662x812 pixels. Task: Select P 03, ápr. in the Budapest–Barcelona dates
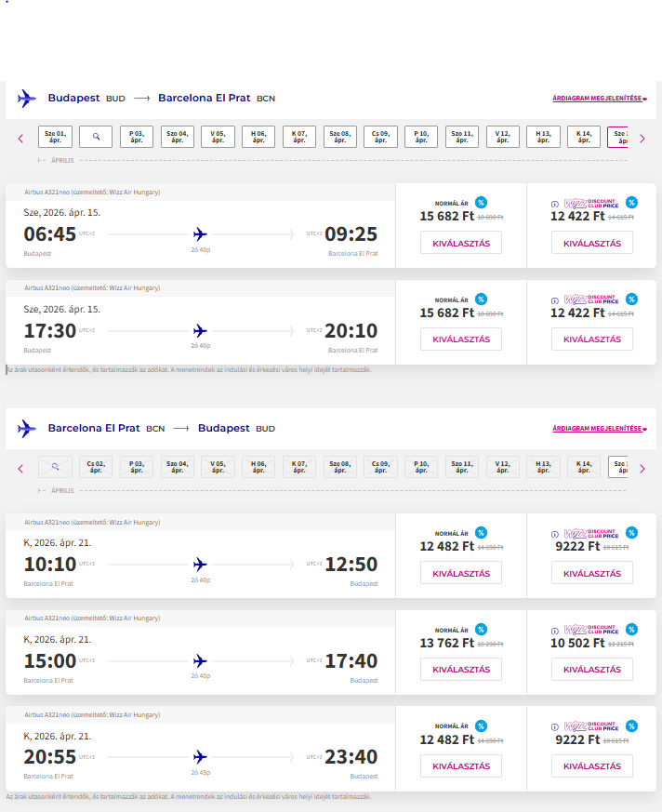pos(136,137)
